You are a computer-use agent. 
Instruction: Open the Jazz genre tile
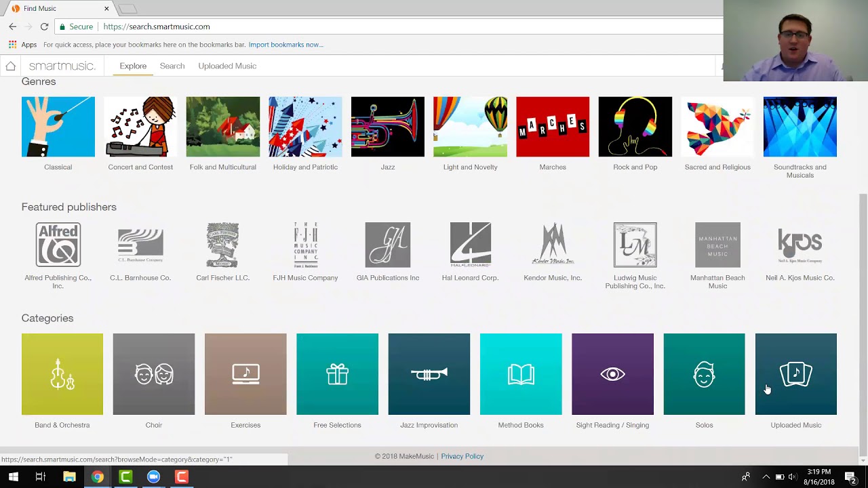tap(388, 127)
